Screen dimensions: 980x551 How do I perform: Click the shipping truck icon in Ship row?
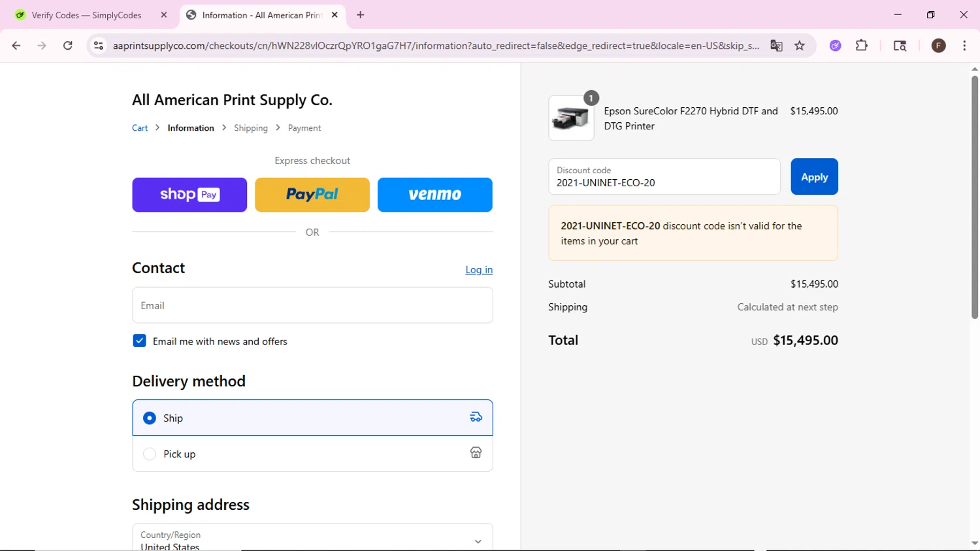476,417
